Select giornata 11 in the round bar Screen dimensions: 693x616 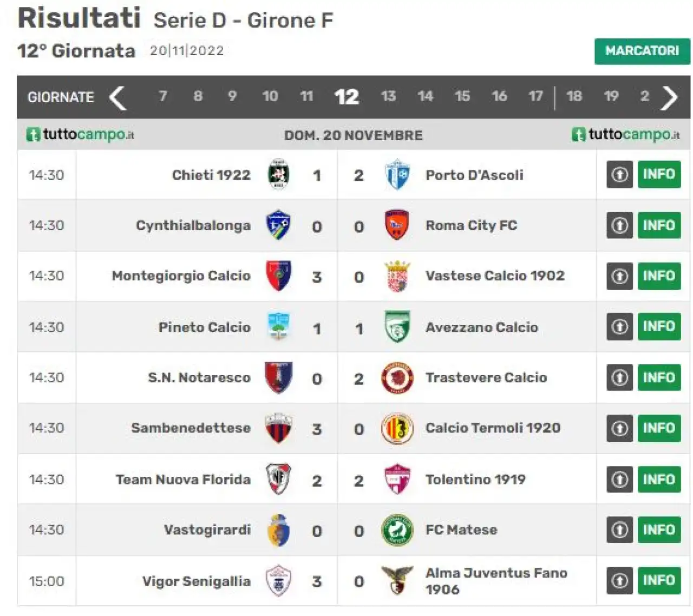[306, 96]
